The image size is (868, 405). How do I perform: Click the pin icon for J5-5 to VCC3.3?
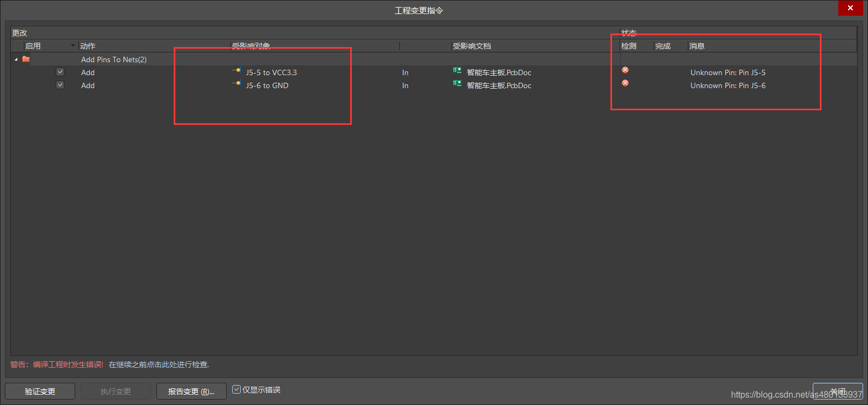(x=237, y=71)
